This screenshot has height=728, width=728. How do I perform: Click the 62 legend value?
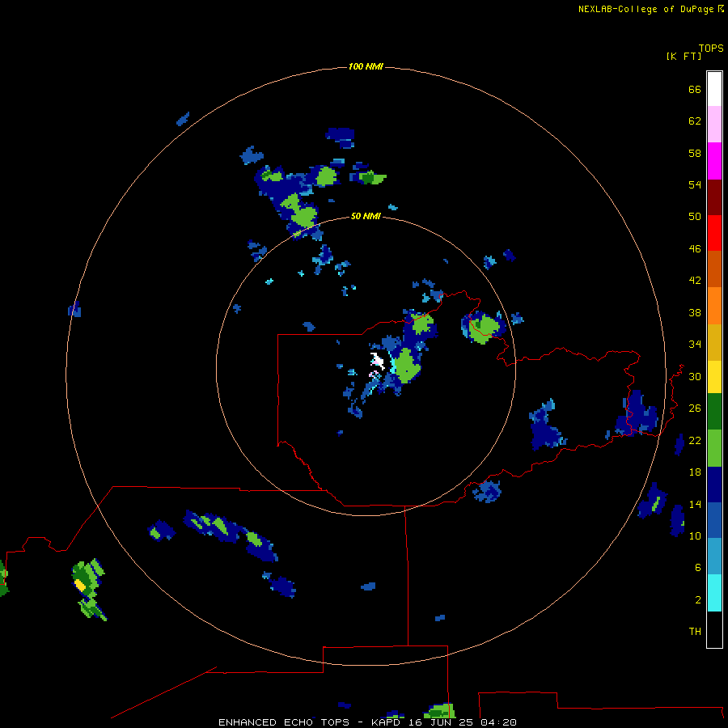click(x=695, y=121)
